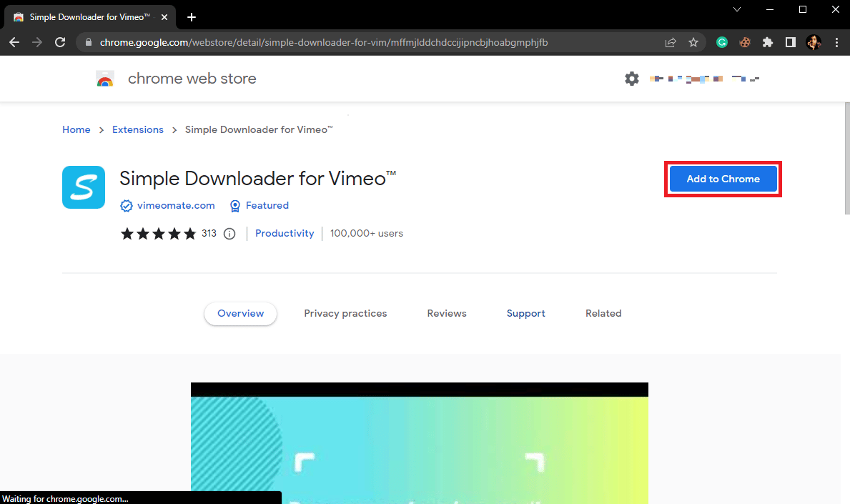Viewport: 850px width, 504px height.
Task: Reload the page with the refresh icon
Action: 60,42
